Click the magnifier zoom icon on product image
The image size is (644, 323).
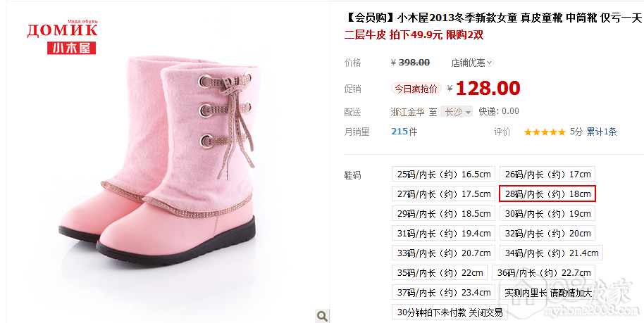click(x=322, y=316)
